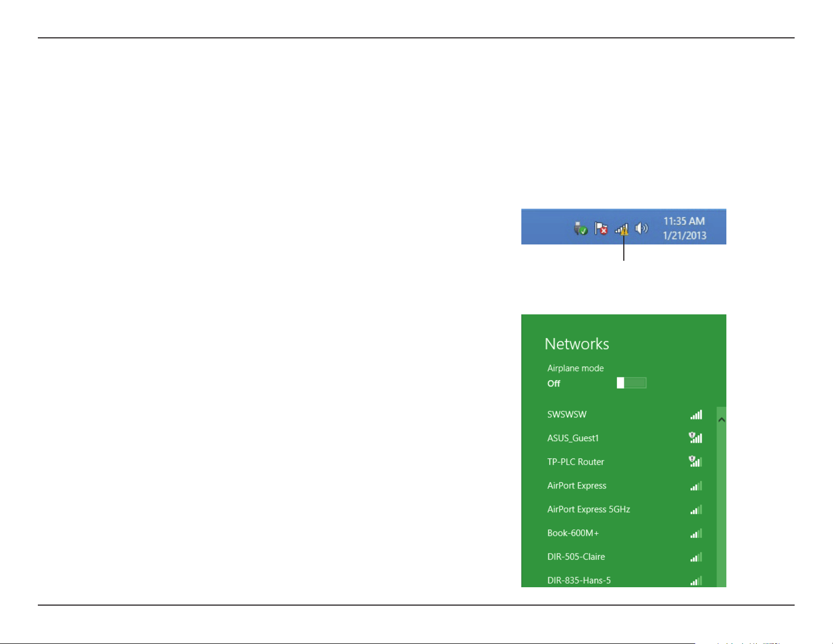Screen dimensions: 833x644
Task: Click the Safely Remove Hardware tray icon
Action: pos(581,229)
